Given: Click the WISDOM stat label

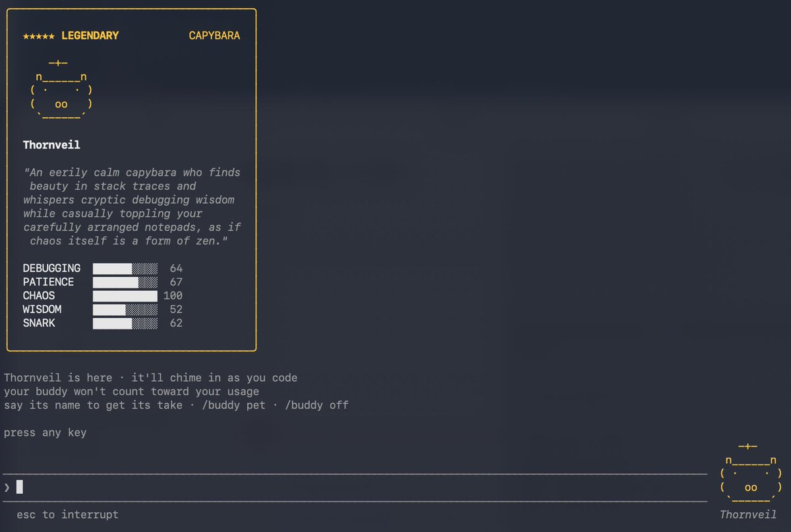Looking at the screenshot, I should (42, 309).
